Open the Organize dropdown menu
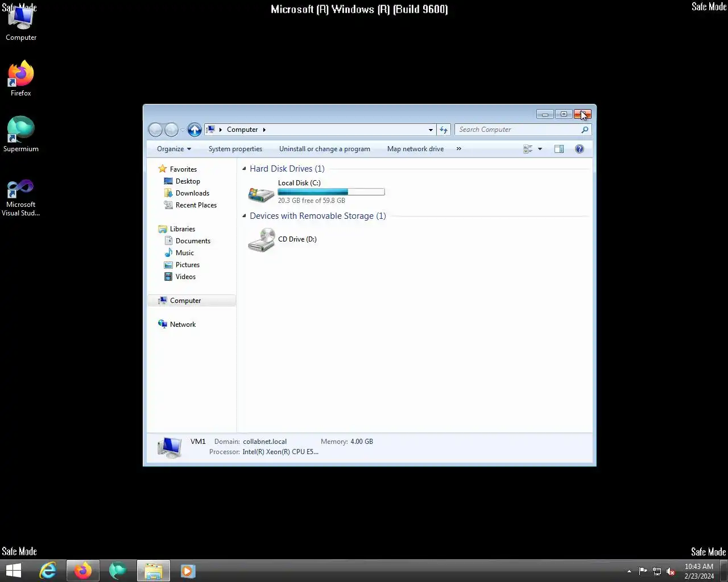The height and width of the screenshot is (582, 728). (174, 149)
